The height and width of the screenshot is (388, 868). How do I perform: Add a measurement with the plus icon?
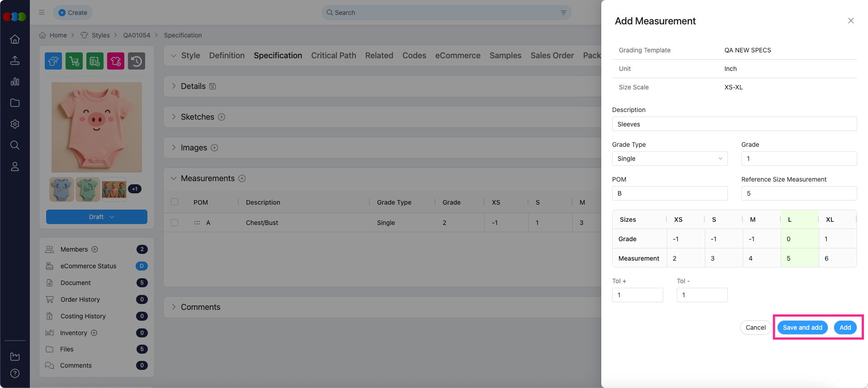pyautogui.click(x=242, y=178)
